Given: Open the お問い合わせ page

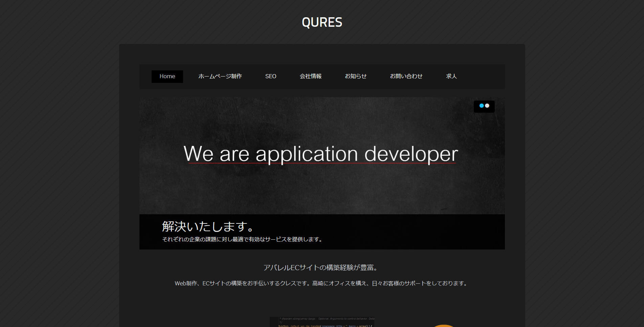Looking at the screenshot, I should pyautogui.click(x=406, y=77).
